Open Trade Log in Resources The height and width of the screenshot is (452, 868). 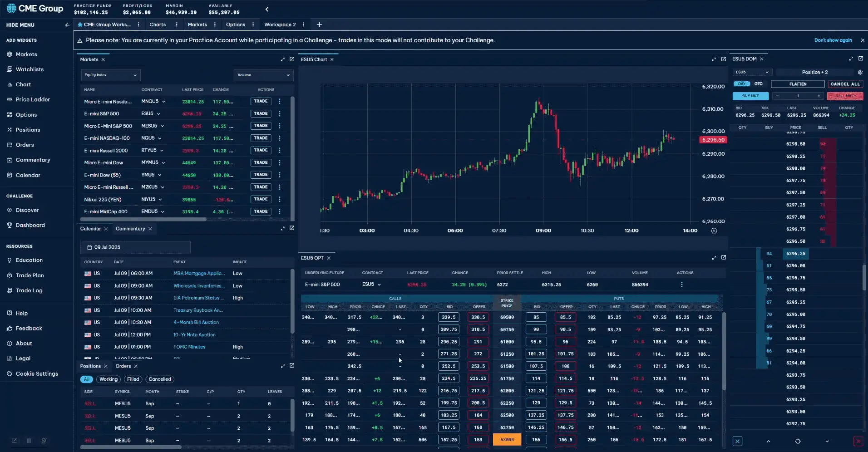coord(29,290)
